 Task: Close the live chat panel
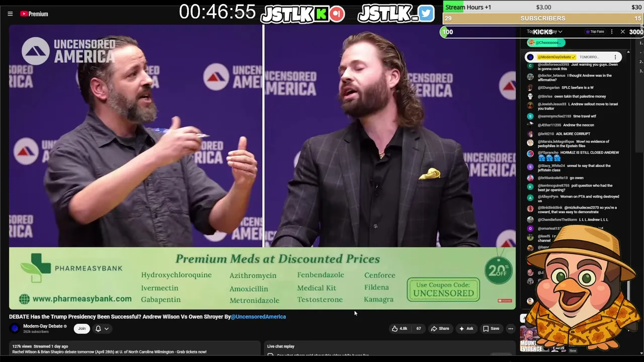(622, 32)
